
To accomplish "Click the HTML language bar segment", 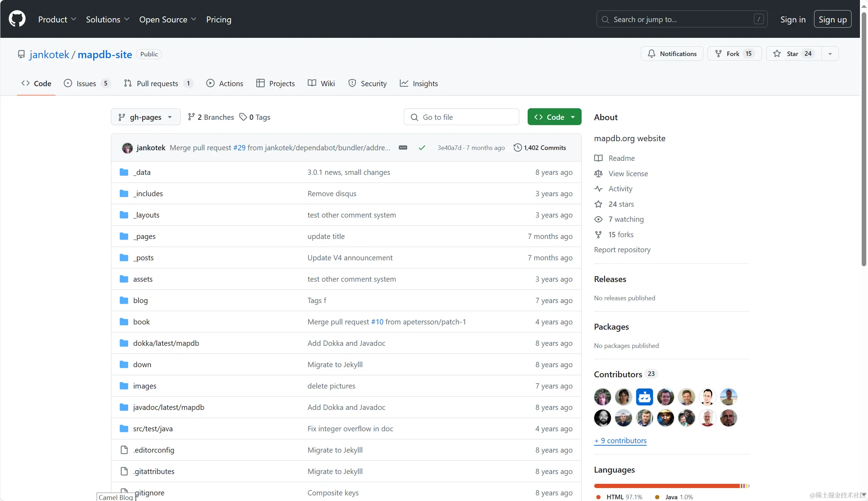I will click(x=667, y=486).
